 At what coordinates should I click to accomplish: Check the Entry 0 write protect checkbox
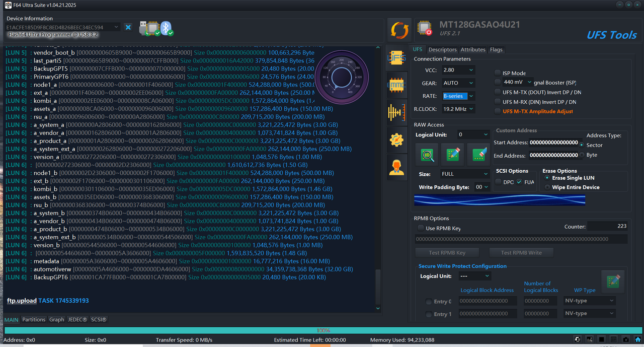429,302
